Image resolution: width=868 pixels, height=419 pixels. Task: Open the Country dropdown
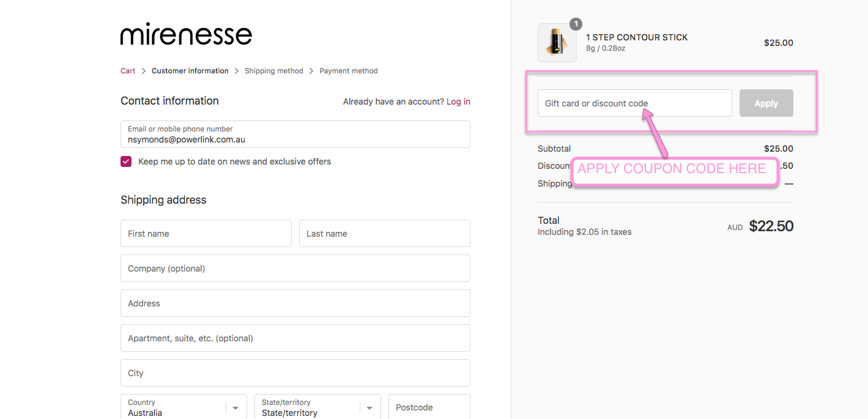[x=184, y=407]
